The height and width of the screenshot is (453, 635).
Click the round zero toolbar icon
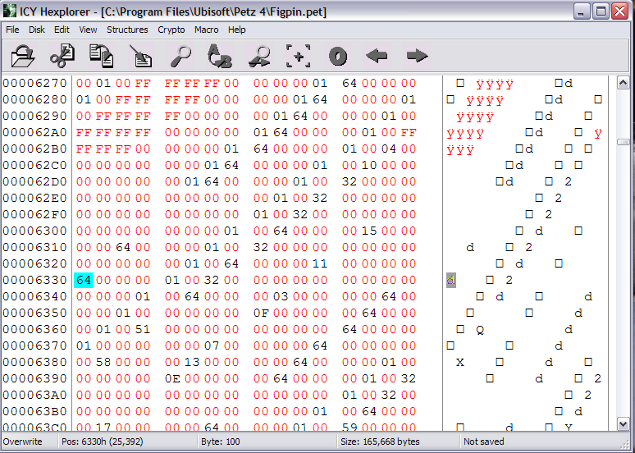coord(338,56)
